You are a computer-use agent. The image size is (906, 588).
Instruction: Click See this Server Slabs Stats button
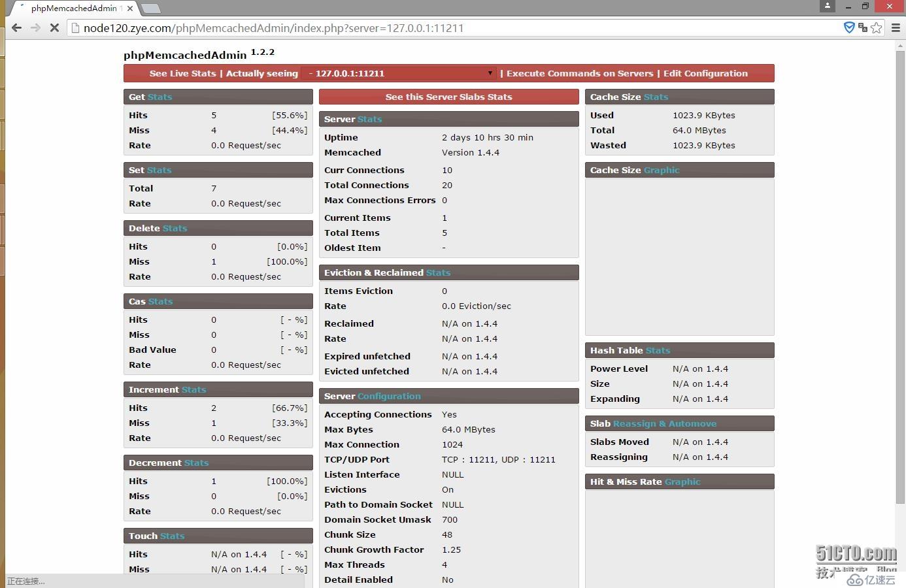[449, 97]
